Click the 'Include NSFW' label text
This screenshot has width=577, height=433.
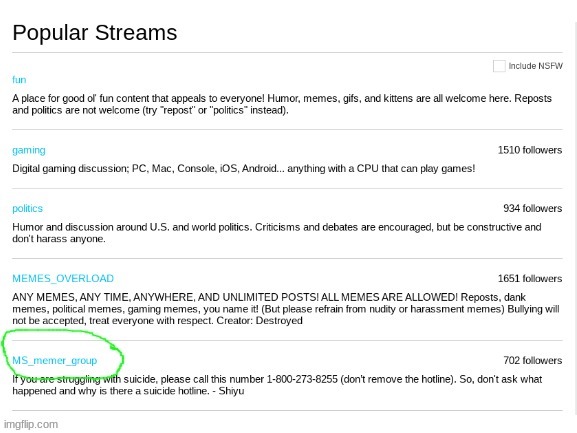click(x=535, y=66)
